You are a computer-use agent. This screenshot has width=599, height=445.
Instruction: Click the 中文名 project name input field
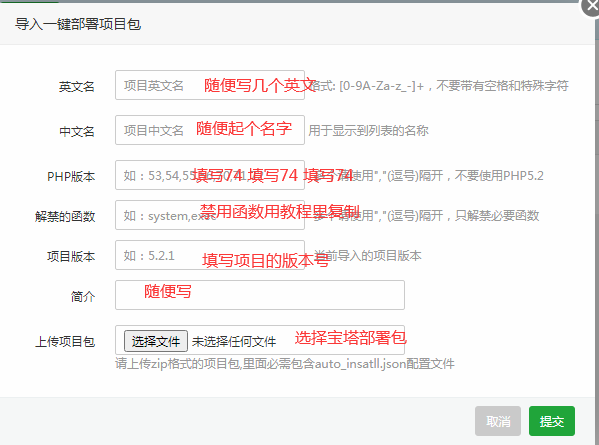pos(210,130)
